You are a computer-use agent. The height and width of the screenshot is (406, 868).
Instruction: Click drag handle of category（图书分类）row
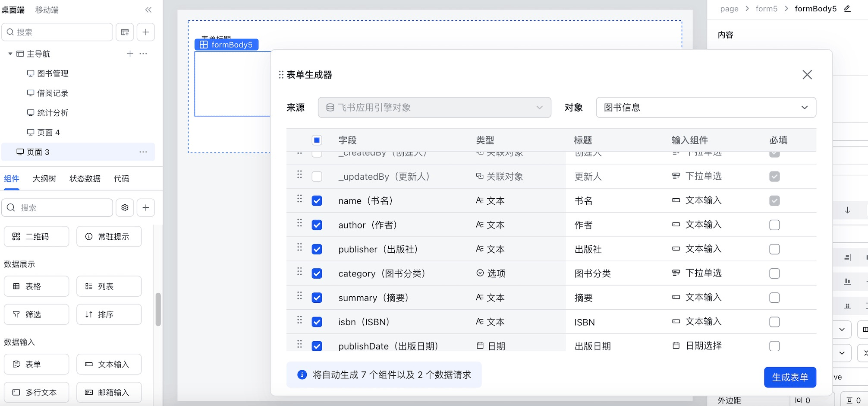click(x=299, y=271)
